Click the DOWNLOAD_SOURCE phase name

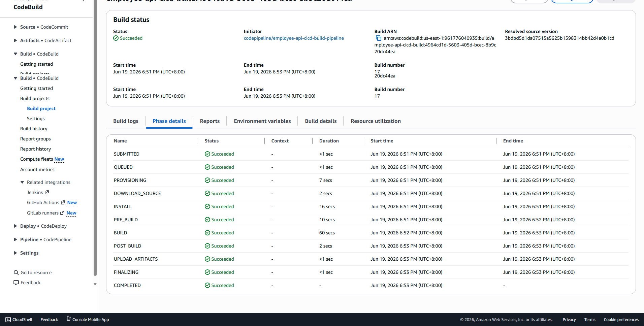tap(137, 193)
